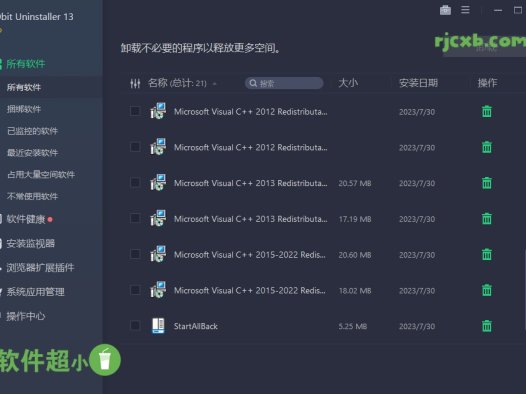Click StartAllBack program icon

coord(158,326)
